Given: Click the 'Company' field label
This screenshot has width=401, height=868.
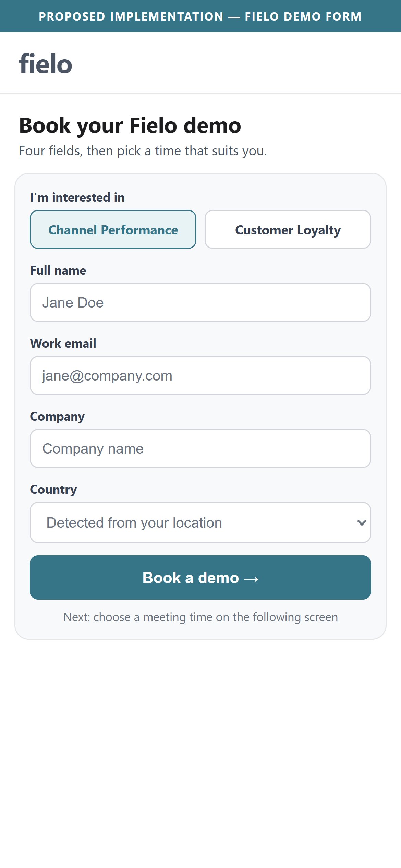Looking at the screenshot, I should tap(57, 417).
